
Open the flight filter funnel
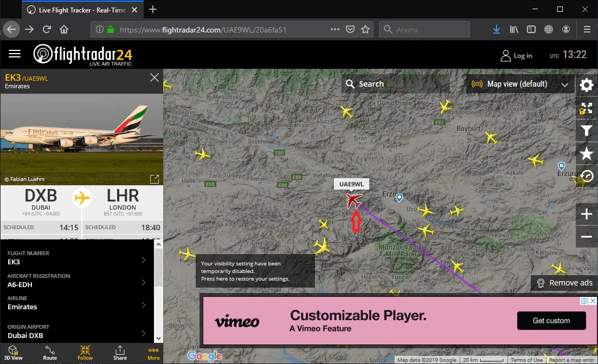(x=587, y=131)
